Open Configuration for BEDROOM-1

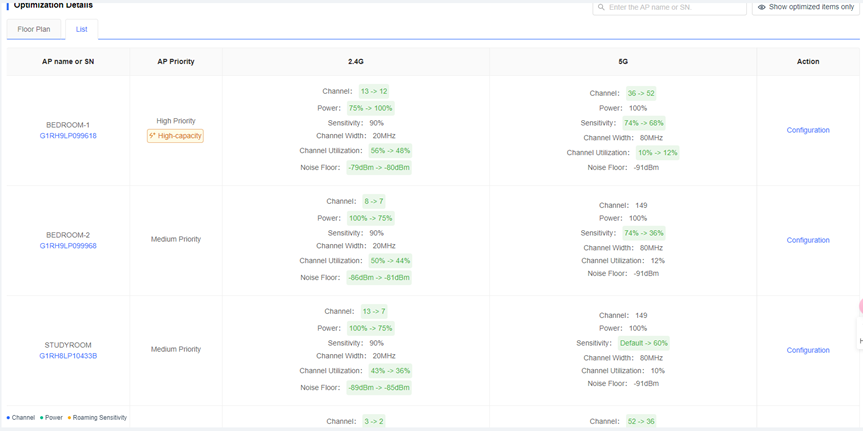pos(807,130)
